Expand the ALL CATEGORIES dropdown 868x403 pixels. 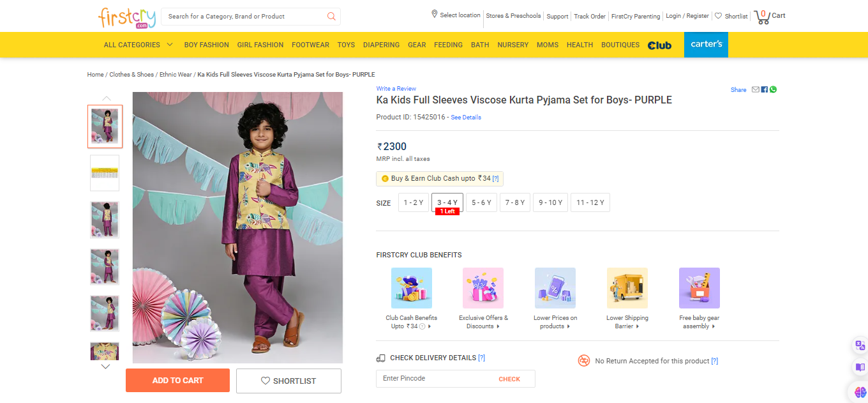[138, 45]
